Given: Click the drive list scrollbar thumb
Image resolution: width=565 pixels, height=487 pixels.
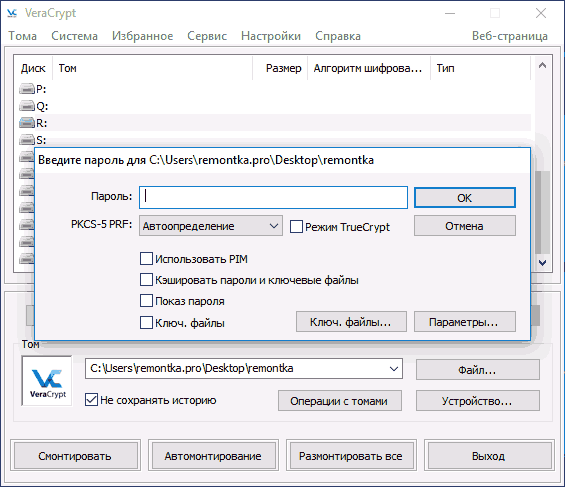Looking at the screenshot, I should pos(542,213).
